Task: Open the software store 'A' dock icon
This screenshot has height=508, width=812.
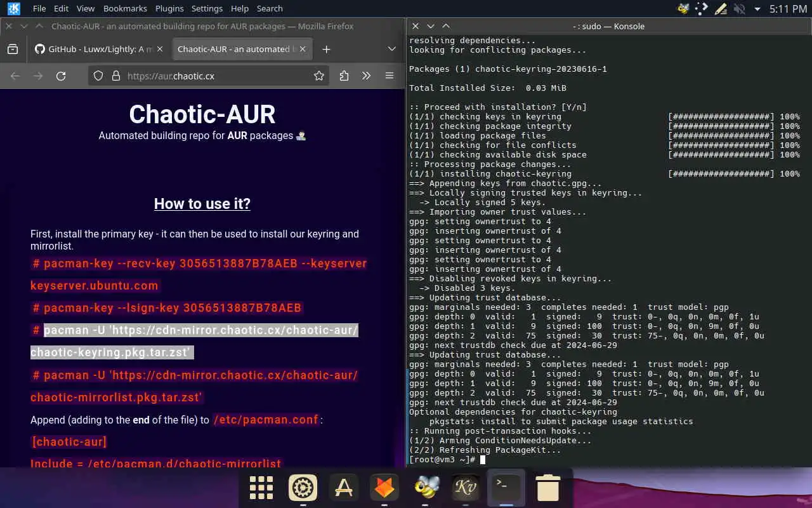Action: click(344, 488)
